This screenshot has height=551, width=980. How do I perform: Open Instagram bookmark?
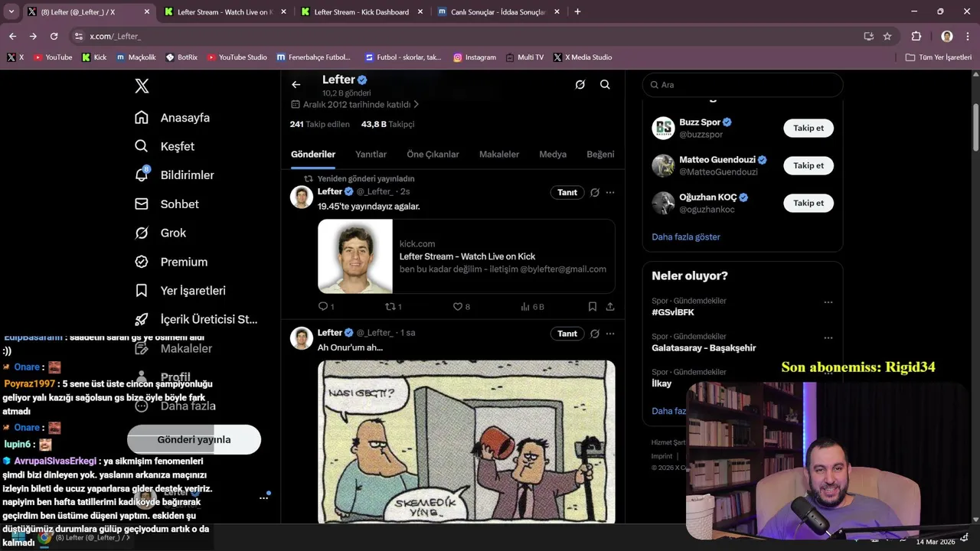(x=475, y=57)
